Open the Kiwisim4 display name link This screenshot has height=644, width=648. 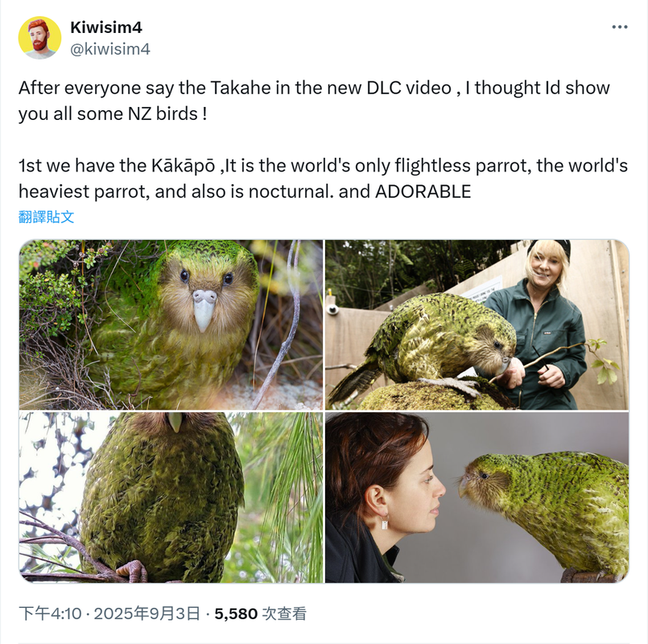pyautogui.click(x=106, y=27)
